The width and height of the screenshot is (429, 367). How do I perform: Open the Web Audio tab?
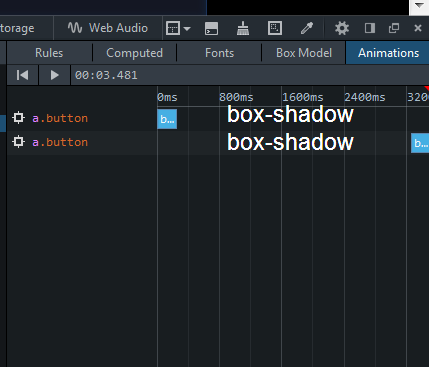tap(108, 28)
